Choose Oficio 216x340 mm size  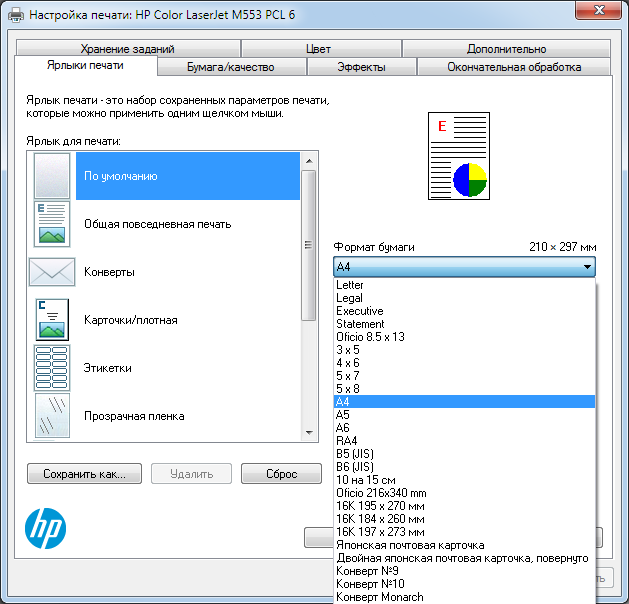click(464, 493)
